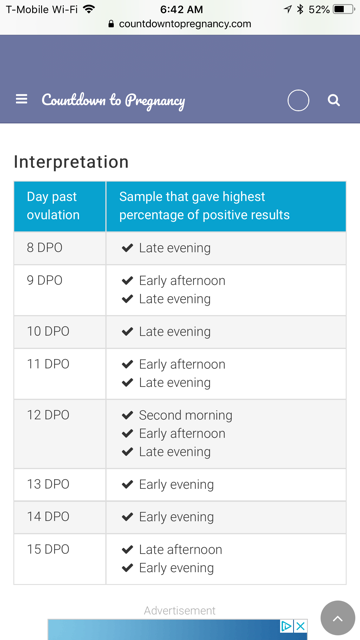The height and width of the screenshot is (640, 360).
Task: Tap the advertisement banner
Action: (178, 629)
